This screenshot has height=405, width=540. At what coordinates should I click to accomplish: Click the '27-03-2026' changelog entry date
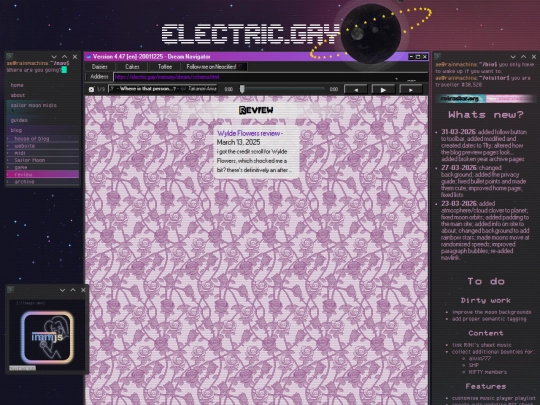point(458,168)
